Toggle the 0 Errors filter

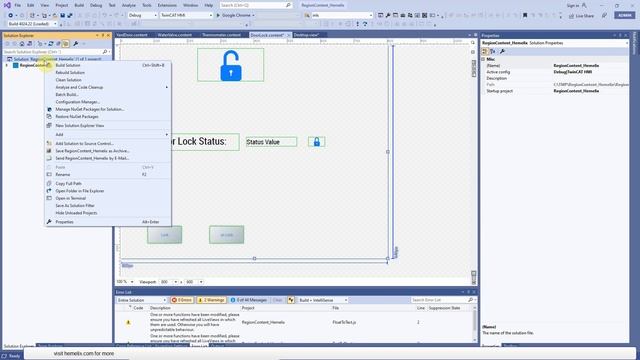[182, 300]
